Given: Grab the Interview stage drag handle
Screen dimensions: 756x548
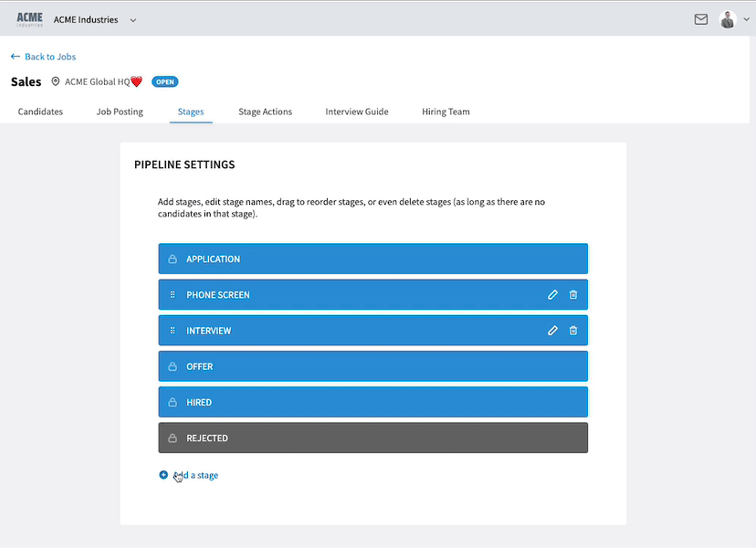Looking at the screenshot, I should (x=172, y=331).
